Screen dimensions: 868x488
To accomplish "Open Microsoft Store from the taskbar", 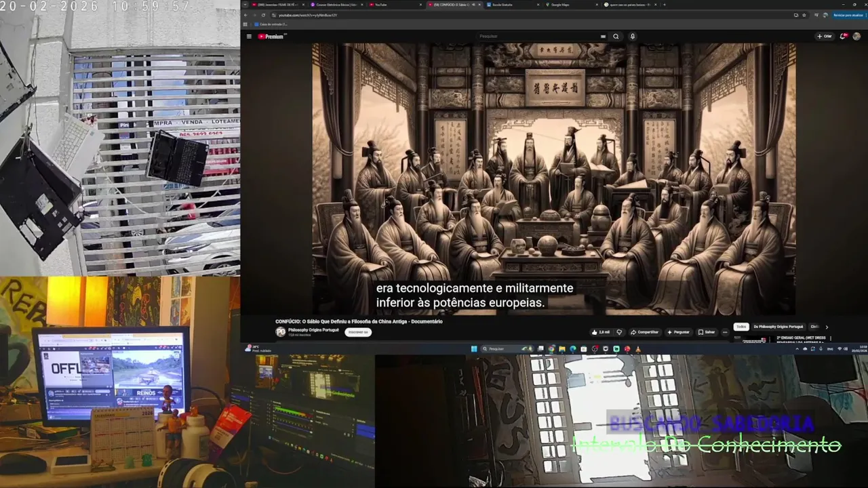I will [584, 348].
